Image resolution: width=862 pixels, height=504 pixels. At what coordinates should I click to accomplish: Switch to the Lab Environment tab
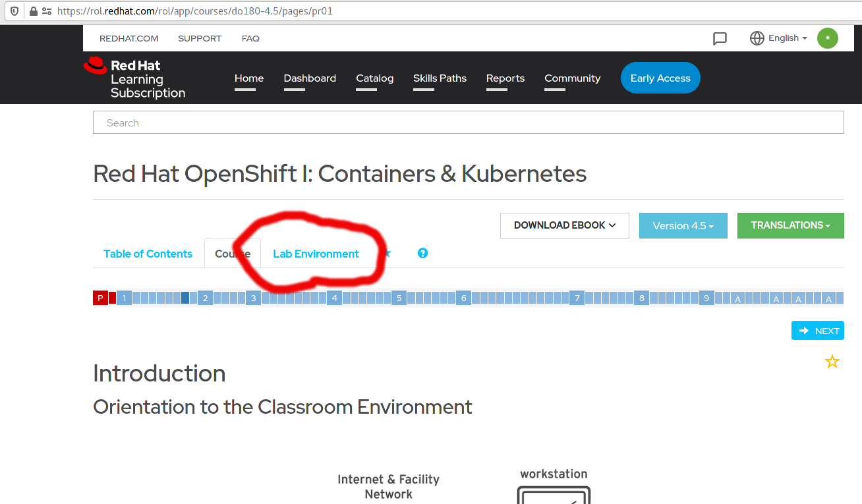click(316, 254)
